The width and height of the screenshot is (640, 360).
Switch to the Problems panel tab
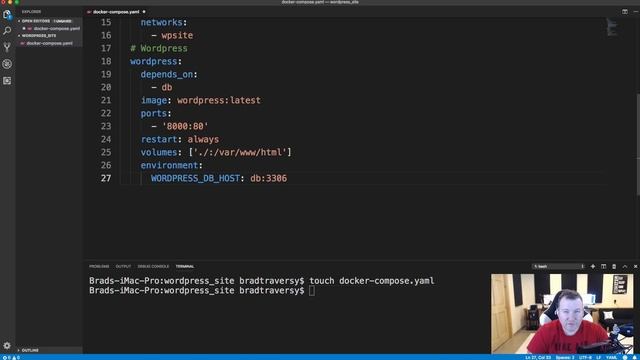point(99,267)
